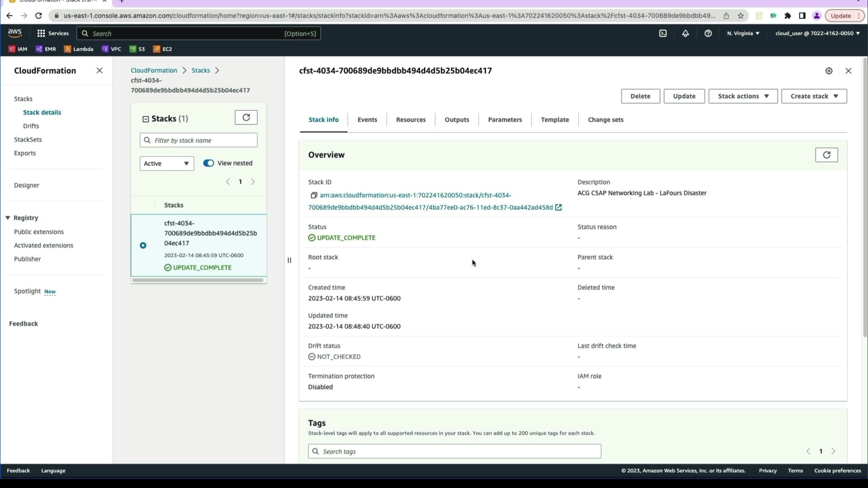Screen dimensions: 868x488
Task: Refresh the Stacks list
Action: click(246, 117)
